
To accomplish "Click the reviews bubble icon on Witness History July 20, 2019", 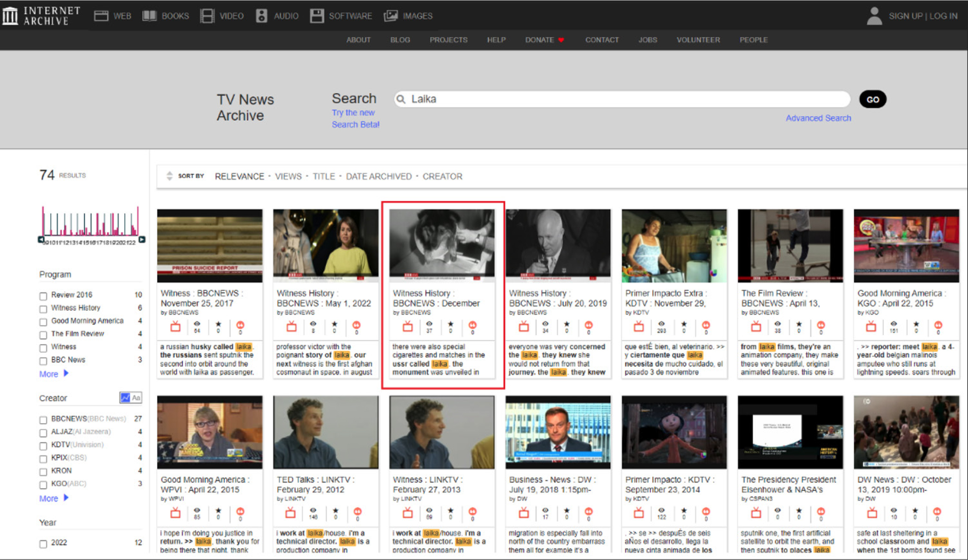I will click(x=588, y=325).
